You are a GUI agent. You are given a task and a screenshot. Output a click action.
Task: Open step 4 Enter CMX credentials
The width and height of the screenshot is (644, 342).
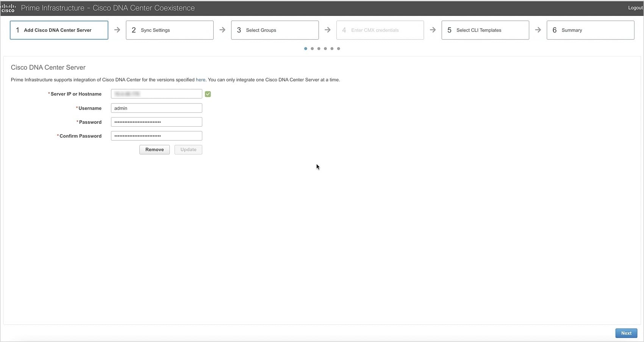click(380, 30)
